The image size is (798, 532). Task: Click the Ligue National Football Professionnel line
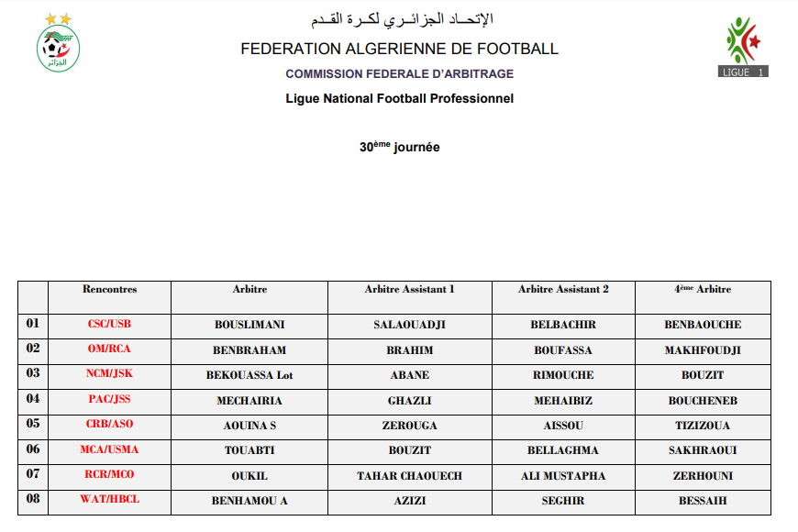399,98
